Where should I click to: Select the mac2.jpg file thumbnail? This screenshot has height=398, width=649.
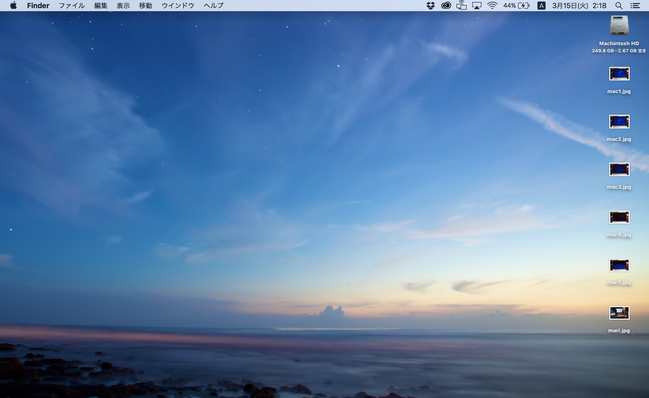(619, 122)
